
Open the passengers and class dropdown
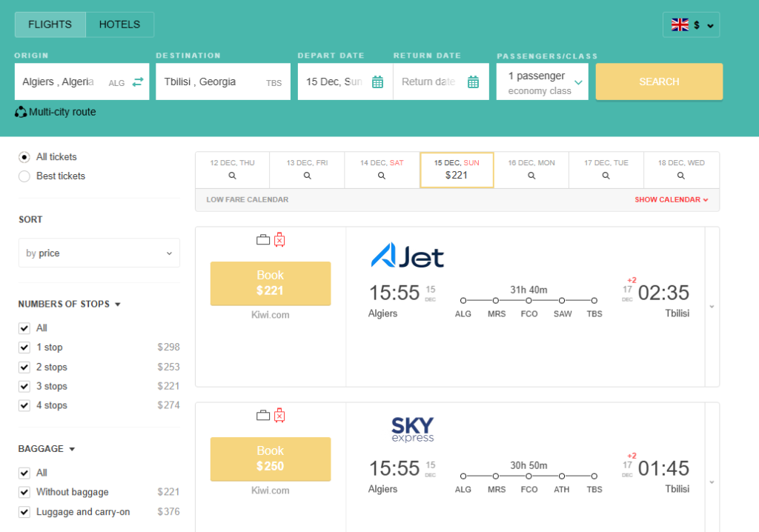pyautogui.click(x=542, y=82)
